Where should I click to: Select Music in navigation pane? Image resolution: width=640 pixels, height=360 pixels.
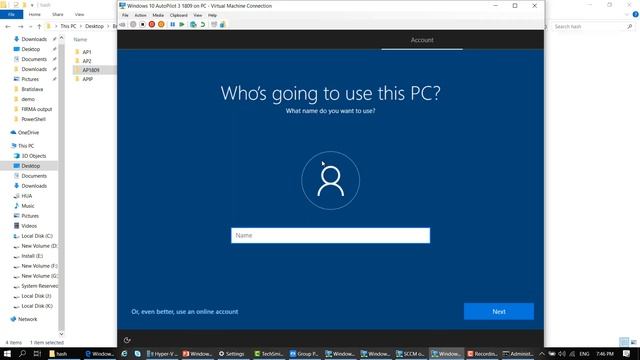point(28,206)
